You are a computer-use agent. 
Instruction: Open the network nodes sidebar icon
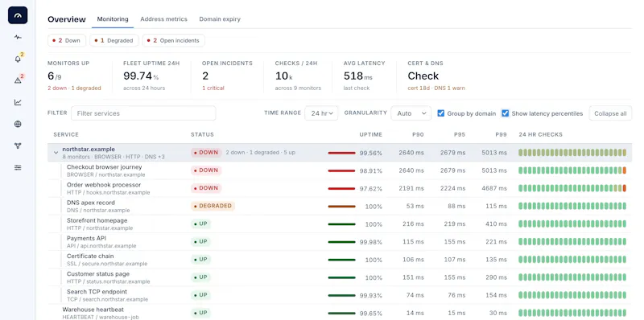tap(18, 146)
